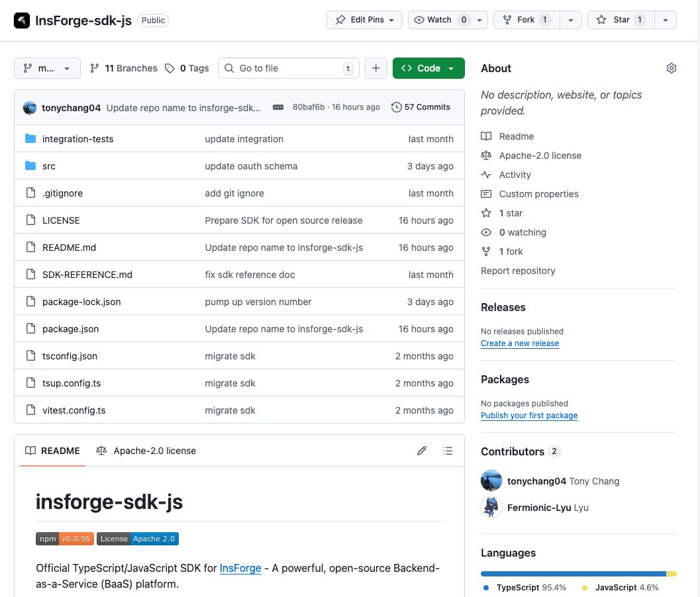
Task: Open the 0 Tags link
Action: point(187,68)
